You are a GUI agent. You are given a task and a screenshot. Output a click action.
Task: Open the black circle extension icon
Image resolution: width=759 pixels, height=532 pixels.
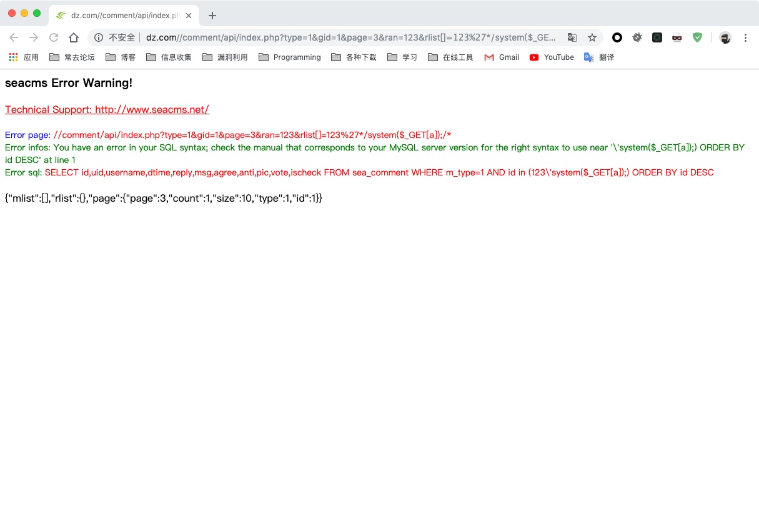(617, 37)
